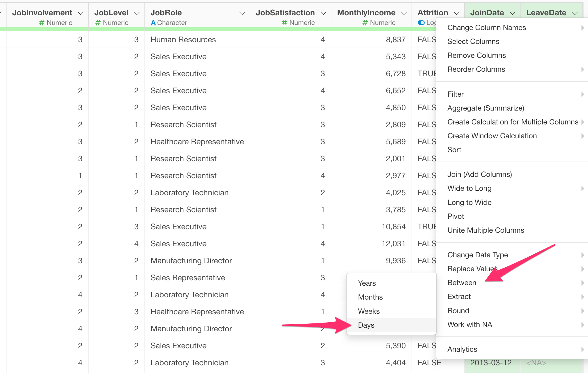Open the Filter submenu
The image size is (588, 373).
[512, 94]
